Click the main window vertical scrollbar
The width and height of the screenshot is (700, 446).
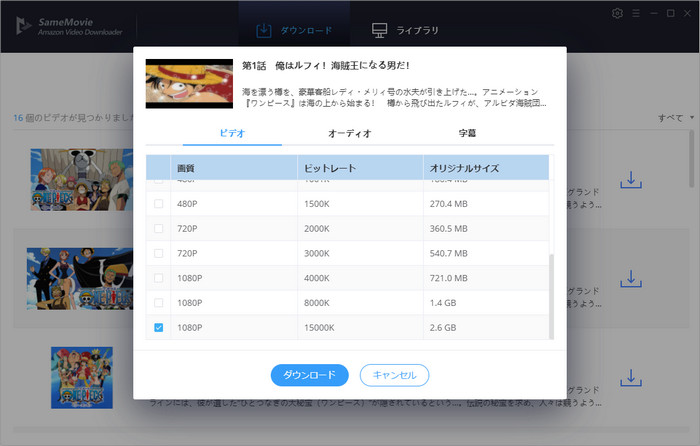[x=692, y=159]
